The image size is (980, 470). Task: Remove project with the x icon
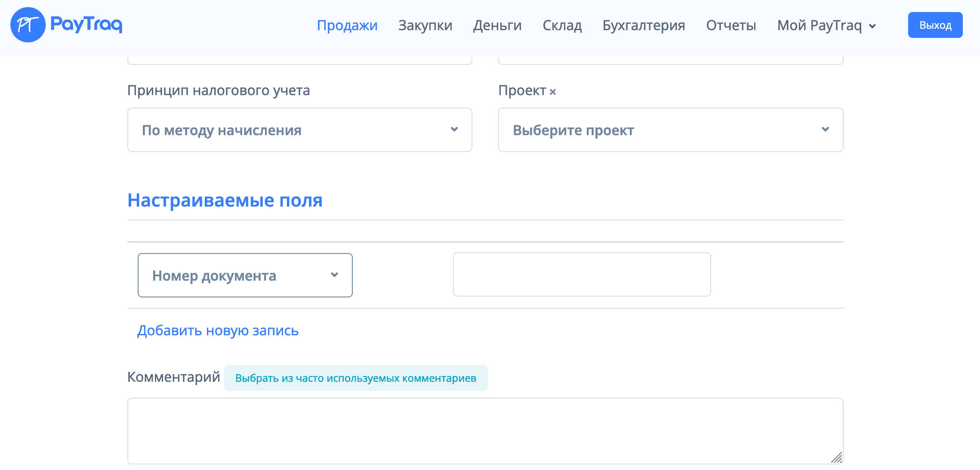553,92
